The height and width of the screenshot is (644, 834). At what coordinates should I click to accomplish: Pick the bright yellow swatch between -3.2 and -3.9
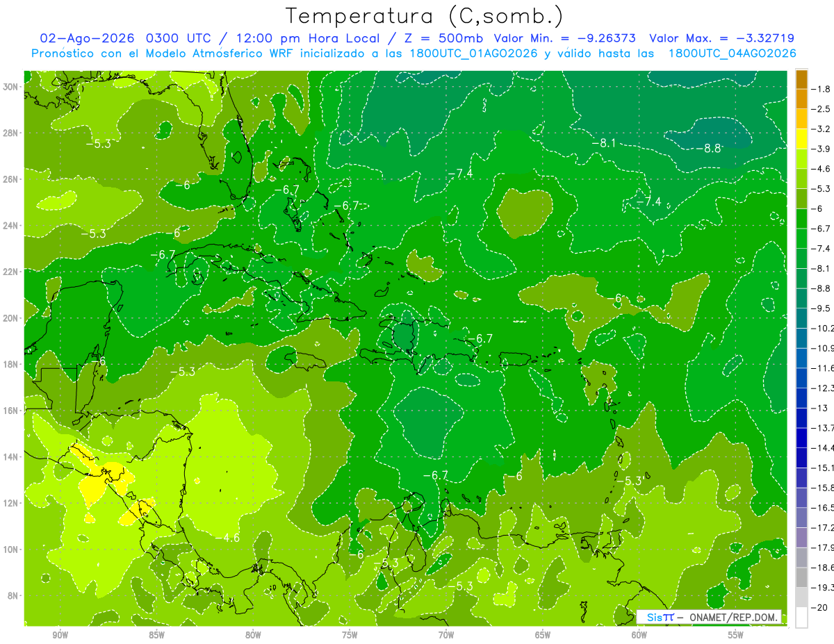(801, 138)
